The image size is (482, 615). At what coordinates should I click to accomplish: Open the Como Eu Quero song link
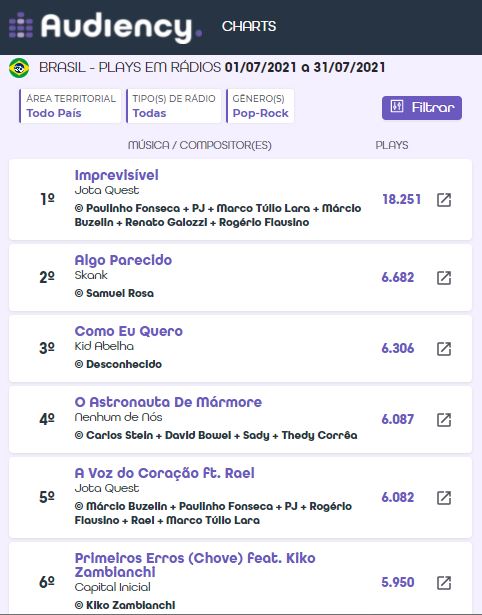(129, 331)
